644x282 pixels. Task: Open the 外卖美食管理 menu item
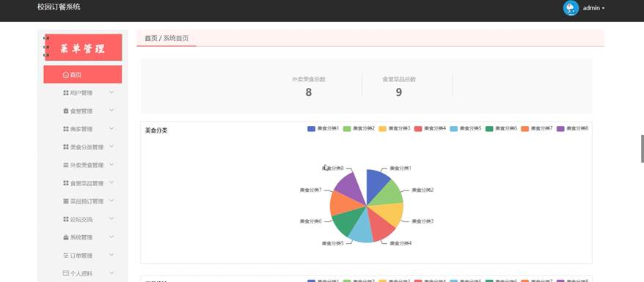point(83,166)
